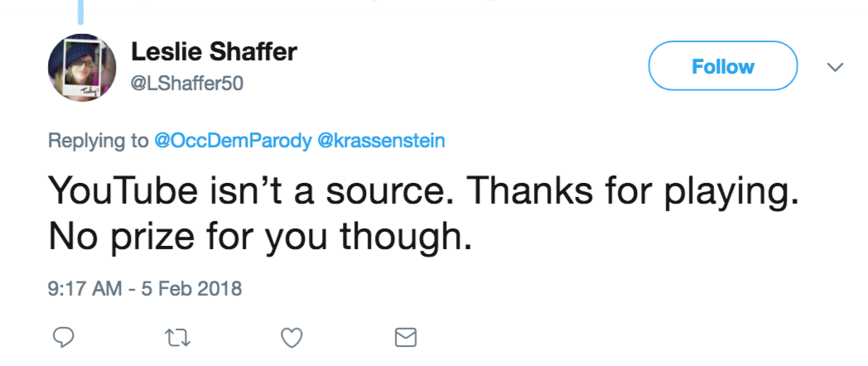Like the tweet with the heart icon
Image resolution: width=868 pixels, height=366 pixels.
291,338
